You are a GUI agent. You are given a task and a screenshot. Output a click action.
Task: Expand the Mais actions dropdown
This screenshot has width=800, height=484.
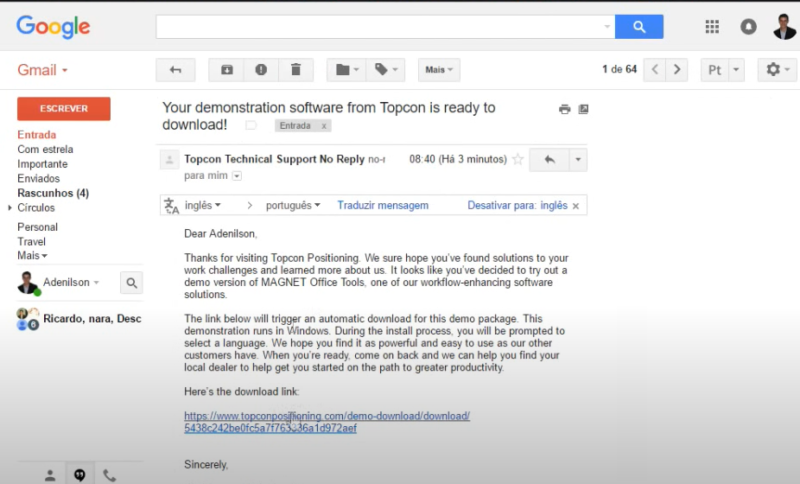pos(438,69)
